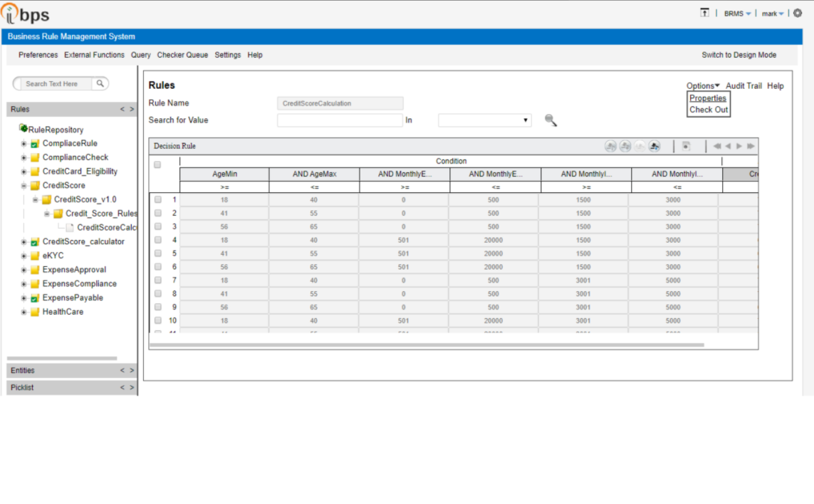Screen dimensions: 814x504
Task: Click the decision table horizontal scrollbar
Action: [427, 345]
